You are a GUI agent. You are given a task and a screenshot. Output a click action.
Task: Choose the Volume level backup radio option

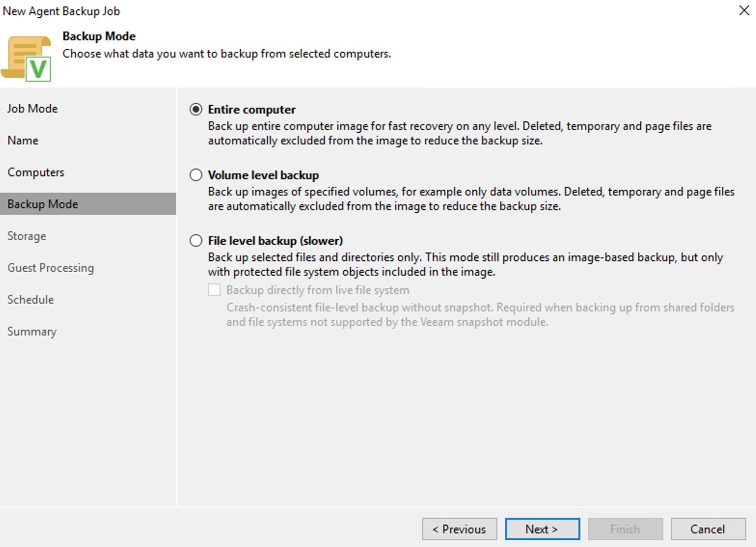[196, 175]
